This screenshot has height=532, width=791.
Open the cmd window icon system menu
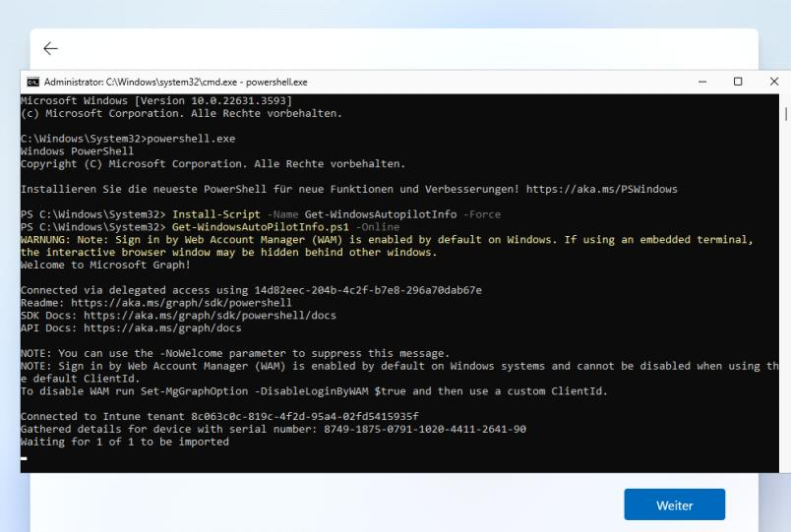coord(33,82)
